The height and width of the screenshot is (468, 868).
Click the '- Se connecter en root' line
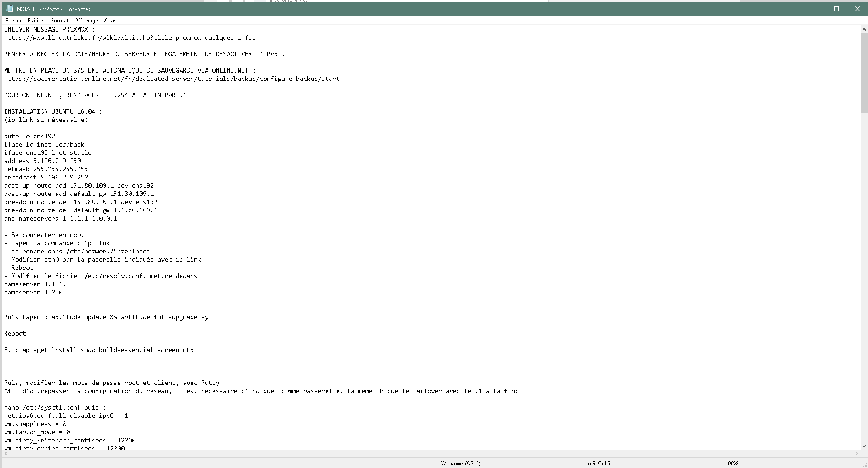(44, 235)
